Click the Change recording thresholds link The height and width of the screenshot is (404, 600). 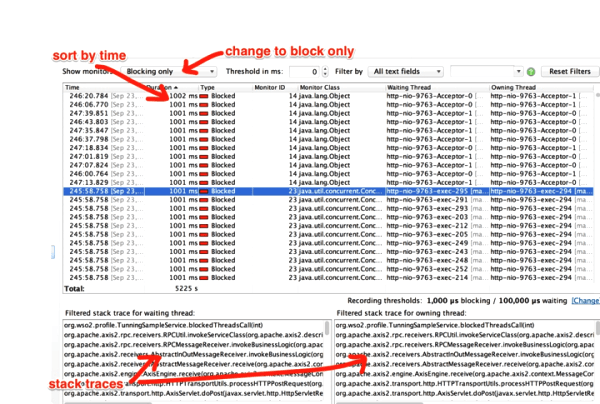(x=585, y=301)
